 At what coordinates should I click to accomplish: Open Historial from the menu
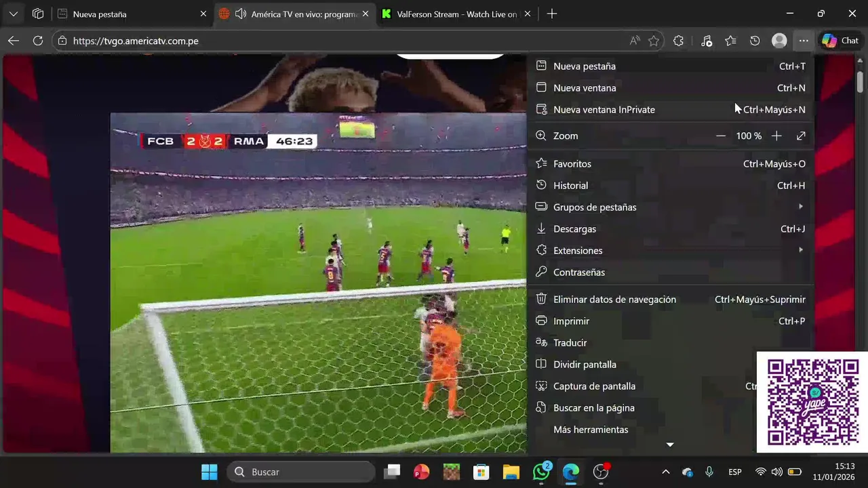pyautogui.click(x=671, y=185)
